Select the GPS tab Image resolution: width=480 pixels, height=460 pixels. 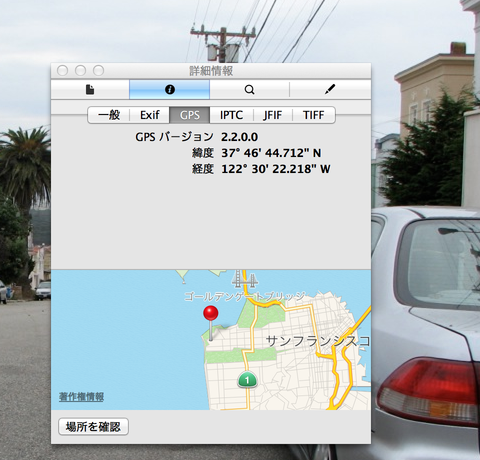coord(190,115)
